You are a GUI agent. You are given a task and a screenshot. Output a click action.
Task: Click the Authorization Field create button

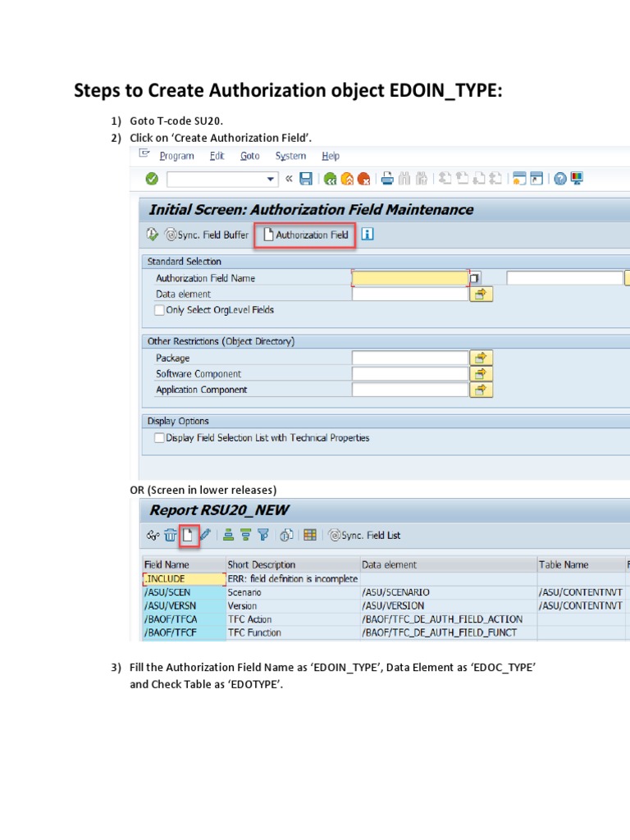click(x=305, y=235)
